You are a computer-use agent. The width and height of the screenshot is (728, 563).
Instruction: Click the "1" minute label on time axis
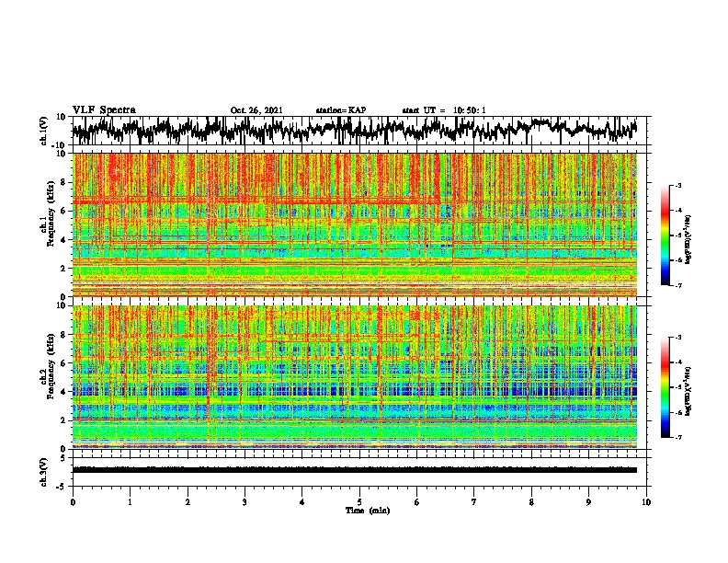[130, 502]
